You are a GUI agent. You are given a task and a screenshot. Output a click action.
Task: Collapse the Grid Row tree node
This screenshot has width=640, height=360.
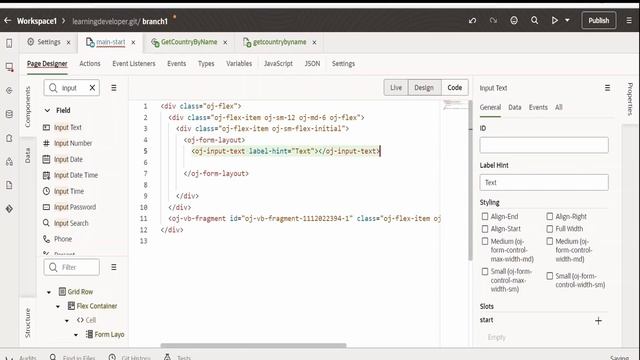point(49,292)
